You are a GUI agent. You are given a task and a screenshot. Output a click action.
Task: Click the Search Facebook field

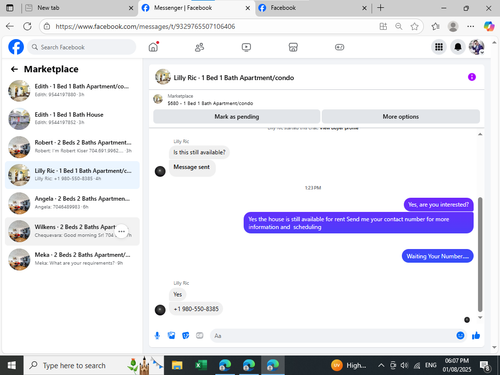coord(82,47)
